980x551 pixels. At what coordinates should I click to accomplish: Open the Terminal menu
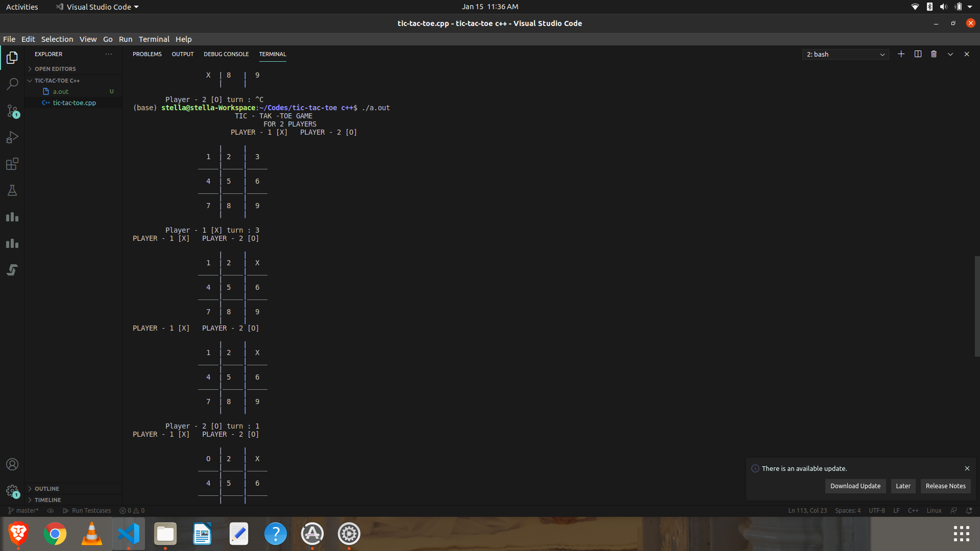(154, 39)
